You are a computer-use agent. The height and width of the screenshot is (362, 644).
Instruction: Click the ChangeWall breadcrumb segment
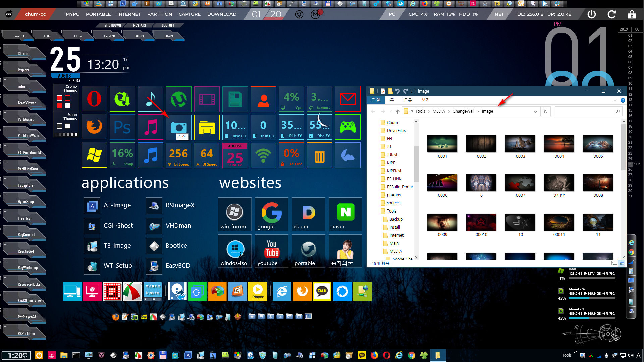[463, 111]
